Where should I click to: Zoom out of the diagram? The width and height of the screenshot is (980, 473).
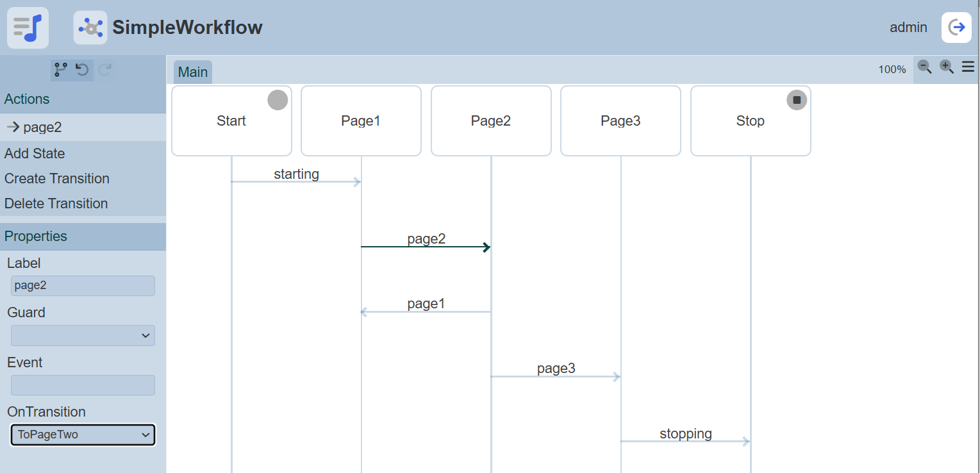(924, 67)
